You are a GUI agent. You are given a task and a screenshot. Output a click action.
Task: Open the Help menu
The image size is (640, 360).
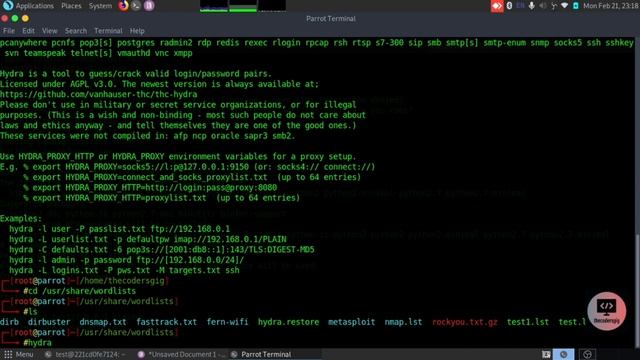(x=137, y=31)
